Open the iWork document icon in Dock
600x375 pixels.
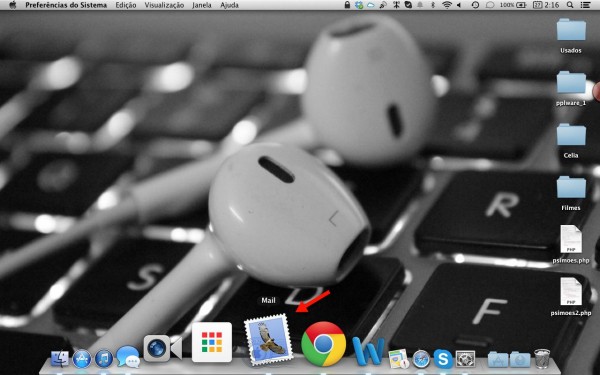click(398, 359)
